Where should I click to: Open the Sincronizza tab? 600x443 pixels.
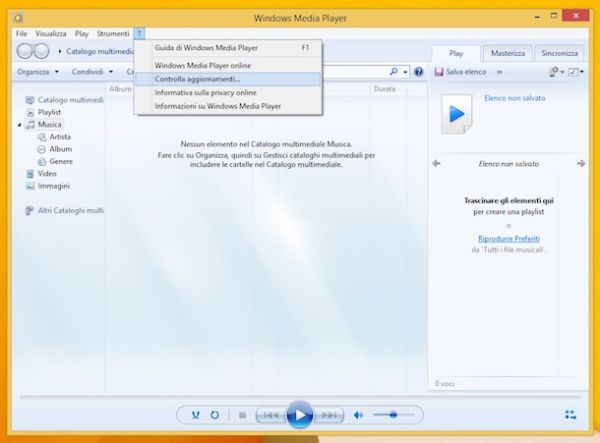click(x=560, y=53)
